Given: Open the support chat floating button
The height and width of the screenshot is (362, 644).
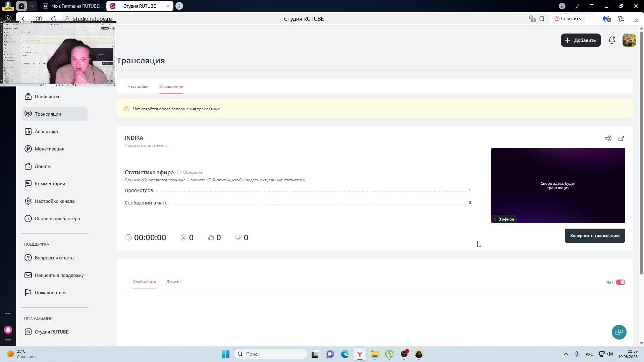Looking at the screenshot, I should click(619, 332).
